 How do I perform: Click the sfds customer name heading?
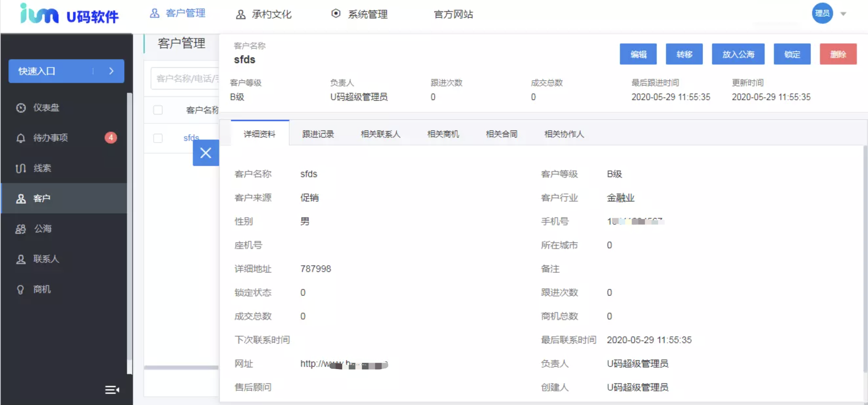tap(244, 60)
